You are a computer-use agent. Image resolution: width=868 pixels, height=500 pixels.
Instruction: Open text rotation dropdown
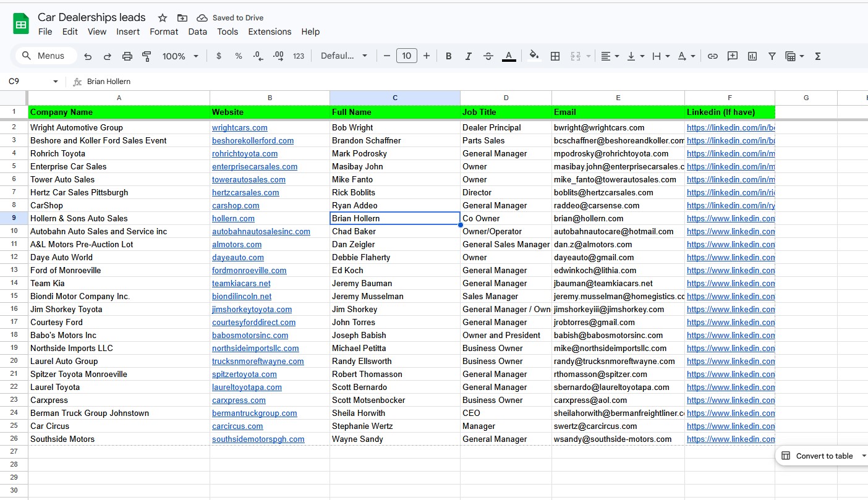687,56
